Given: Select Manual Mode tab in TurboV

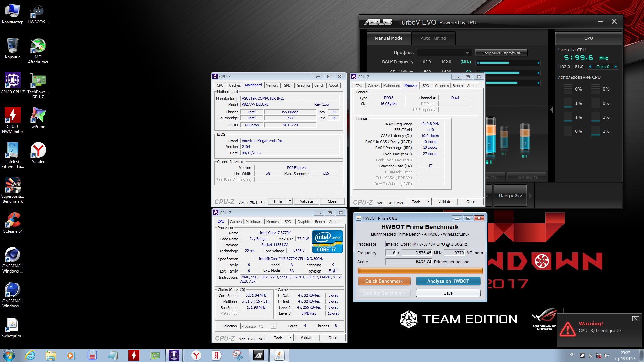Looking at the screenshot, I should click(x=389, y=38).
